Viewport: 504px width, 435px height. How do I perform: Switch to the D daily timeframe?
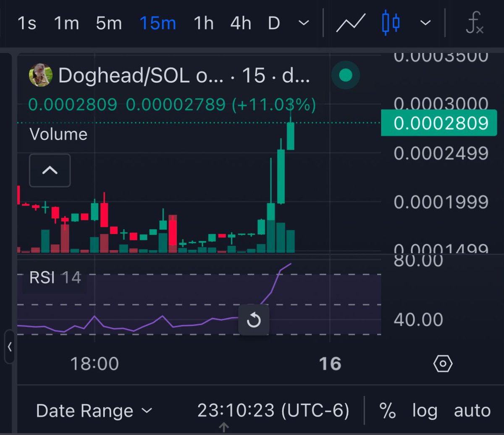(274, 23)
